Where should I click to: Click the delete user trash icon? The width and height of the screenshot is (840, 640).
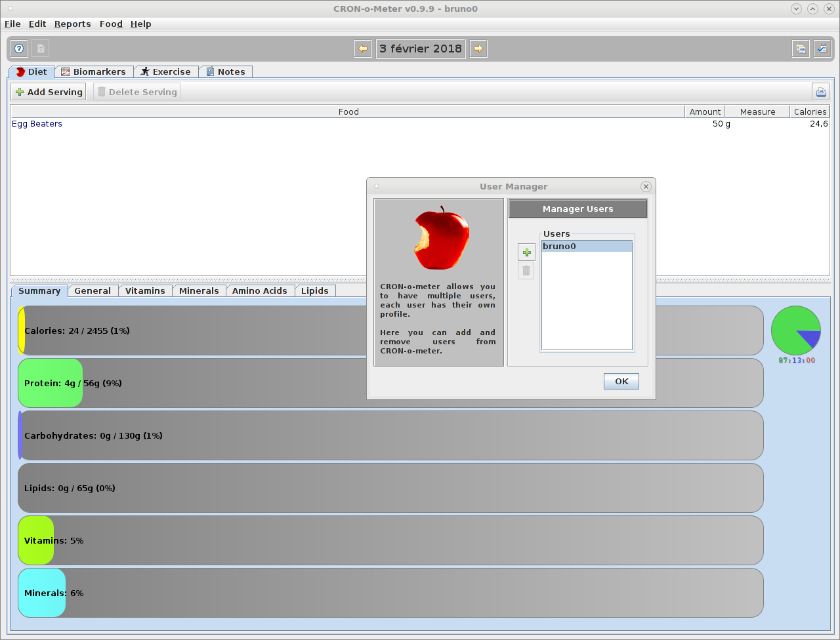click(526, 271)
